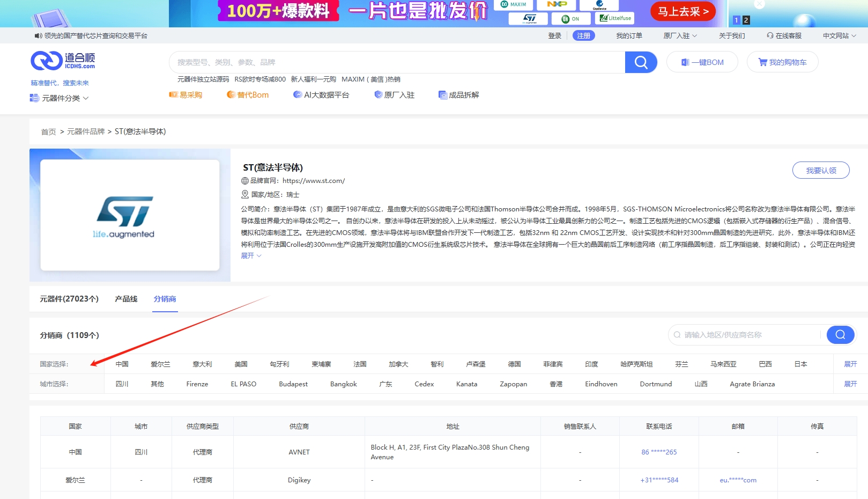Filter by country 法国
The width and height of the screenshot is (868, 499).
point(360,364)
